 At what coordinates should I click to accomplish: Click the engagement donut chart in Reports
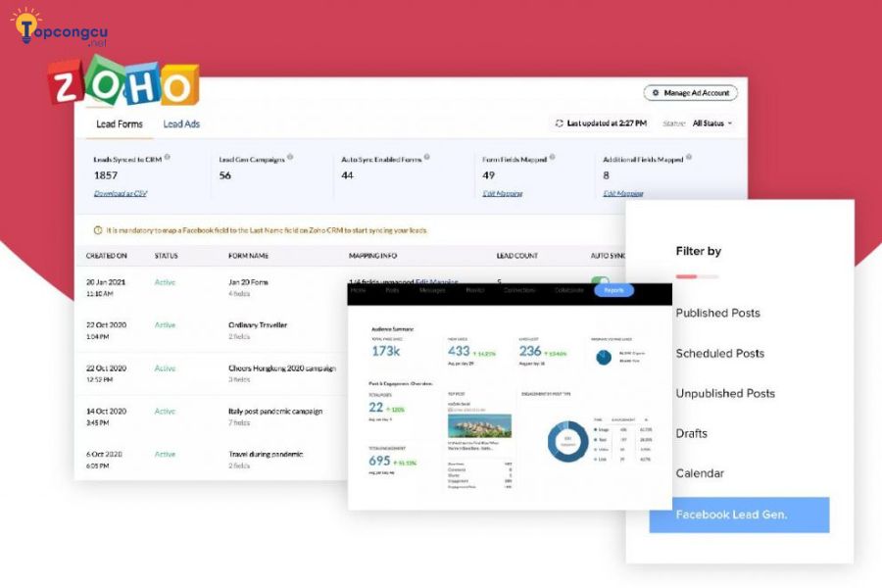(x=567, y=441)
